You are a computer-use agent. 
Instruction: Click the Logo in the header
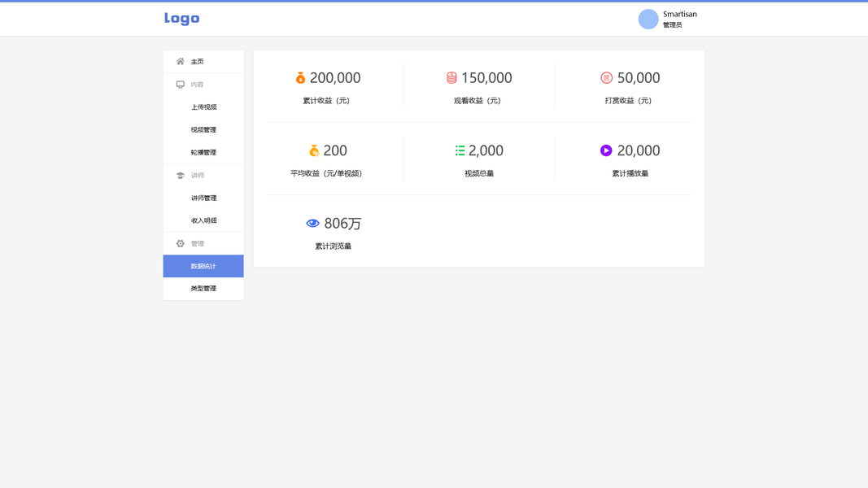point(181,19)
